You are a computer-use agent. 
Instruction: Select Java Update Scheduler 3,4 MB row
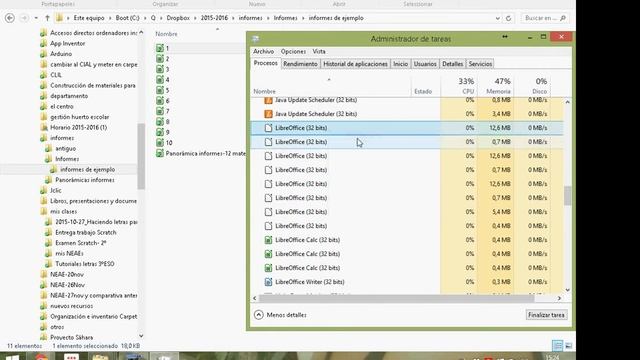click(x=407, y=114)
